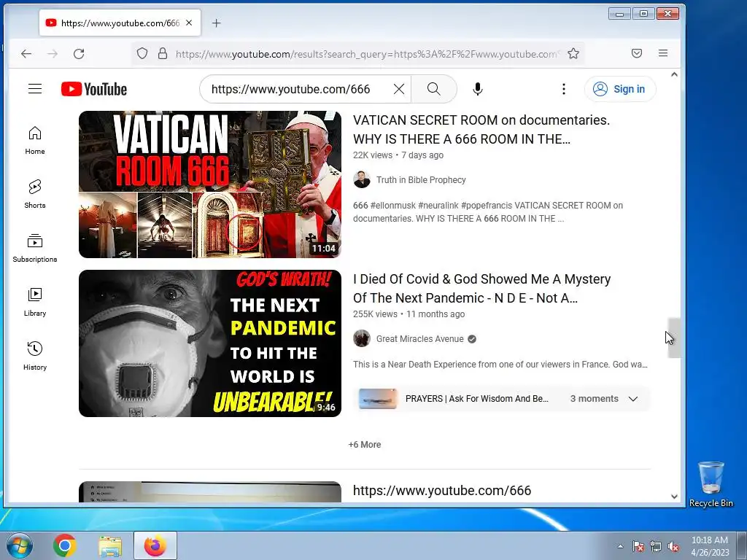Open the YouTube guide hamburger menu
Image resolution: width=747 pixels, height=560 pixels.
click(35, 89)
